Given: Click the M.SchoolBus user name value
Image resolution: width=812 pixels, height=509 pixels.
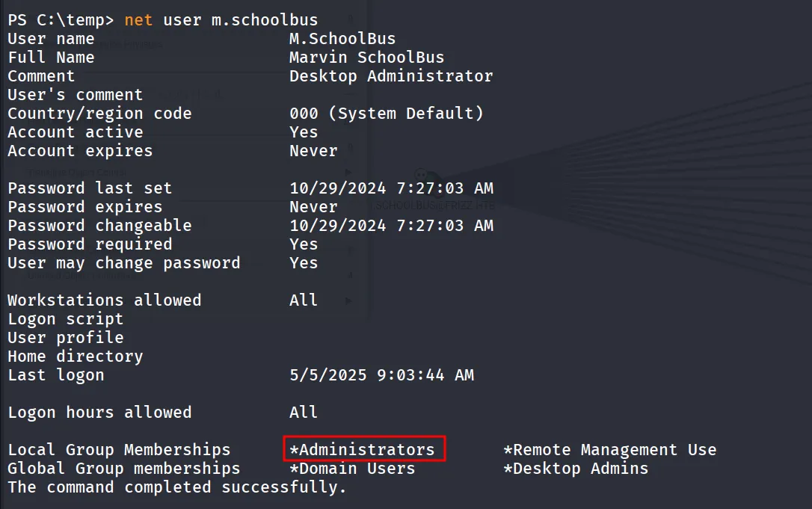Looking at the screenshot, I should (342, 39).
